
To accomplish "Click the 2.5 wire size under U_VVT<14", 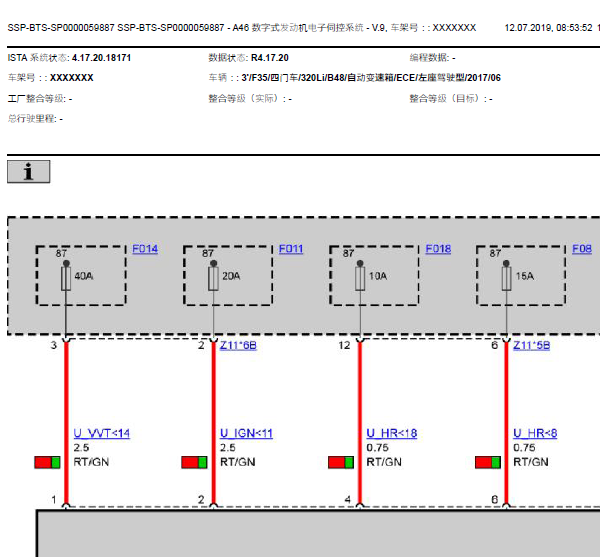I will pos(82,448).
